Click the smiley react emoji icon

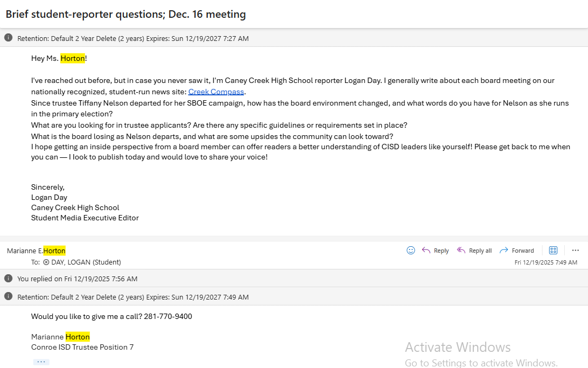[411, 250]
